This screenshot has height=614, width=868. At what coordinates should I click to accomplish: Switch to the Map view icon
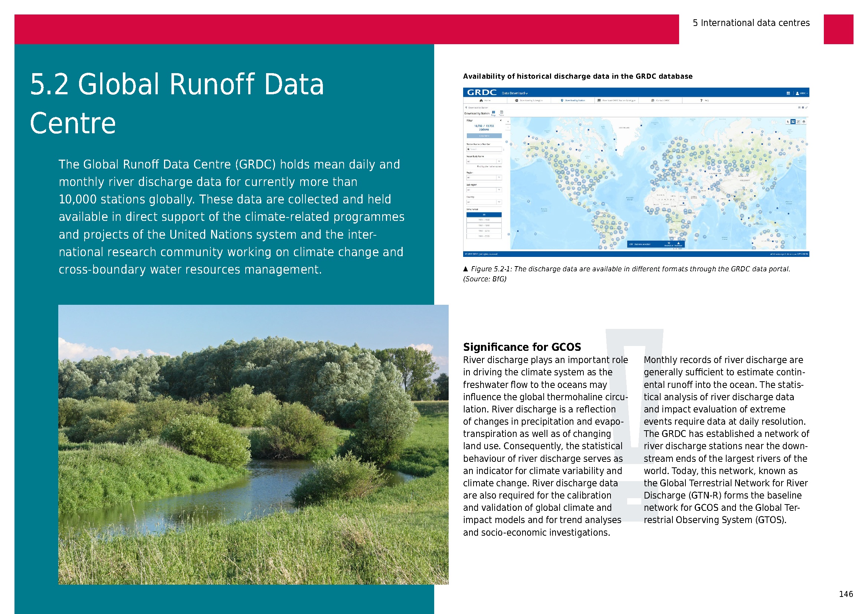[494, 113]
